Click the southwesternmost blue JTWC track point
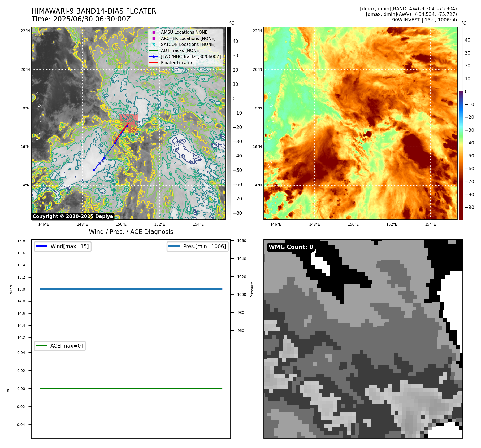 (94, 170)
